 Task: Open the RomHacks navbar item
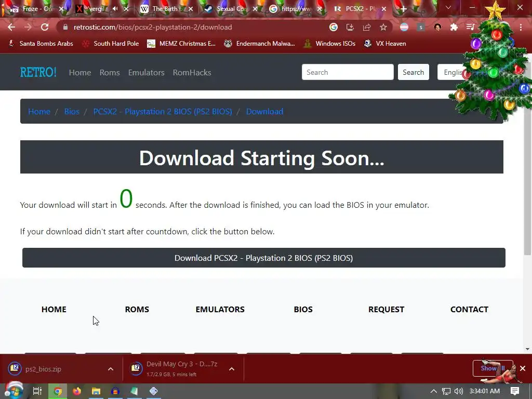192,72
